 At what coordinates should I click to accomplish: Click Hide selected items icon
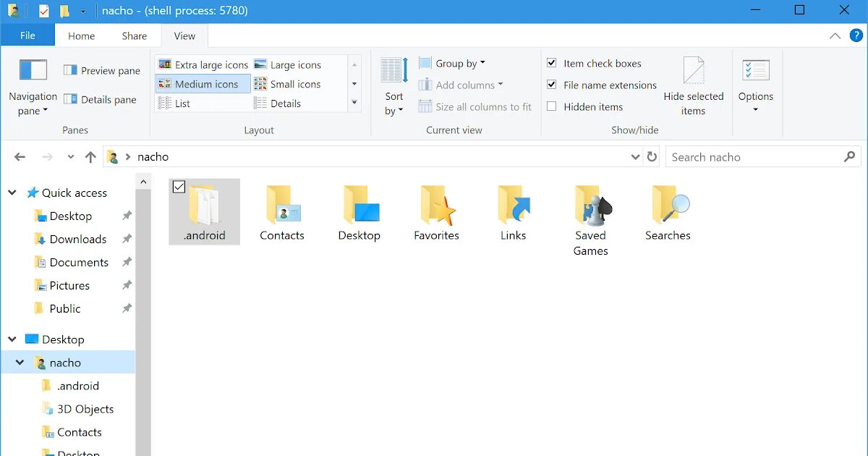pyautogui.click(x=694, y=71)
